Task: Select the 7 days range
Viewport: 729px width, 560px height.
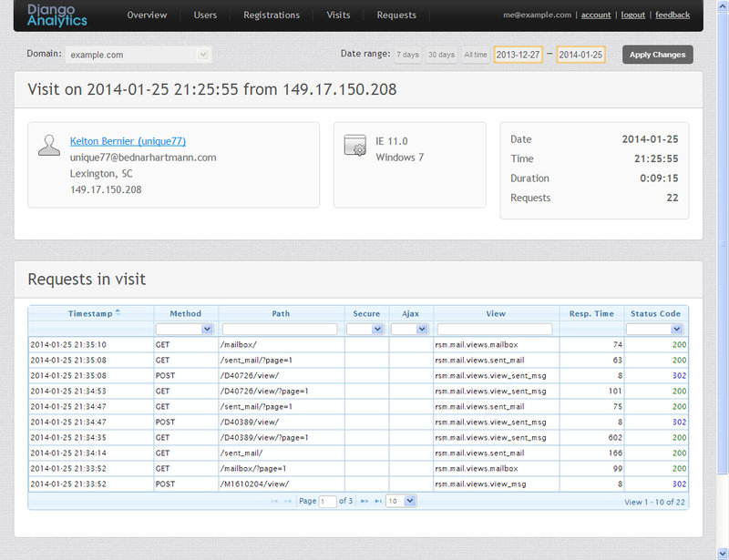Action: (x=407, y=55)
